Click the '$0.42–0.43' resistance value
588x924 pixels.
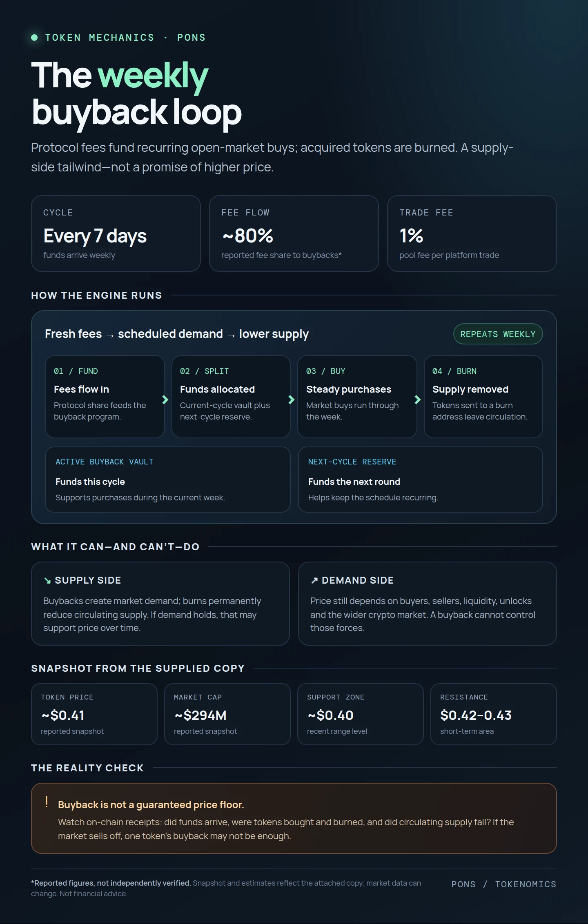pos(476,715)
